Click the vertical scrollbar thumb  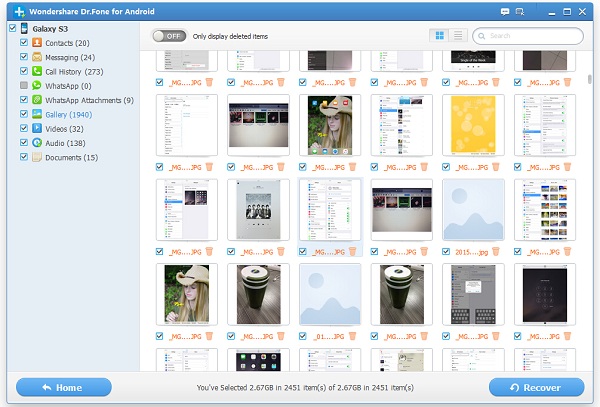click(590, 79)
